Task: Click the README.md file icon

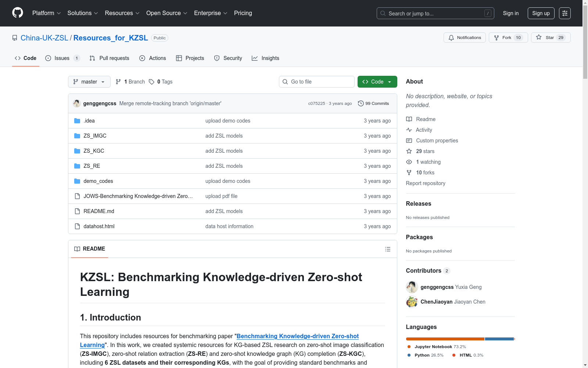Action: click(x=77, y=211)
